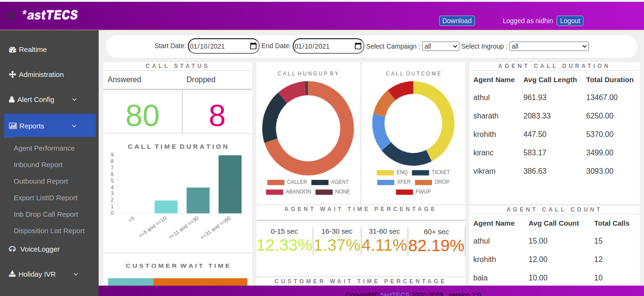Expand the Alert Config chevron
Viewport: 644px width, 296px height.
tap(74, 100)
